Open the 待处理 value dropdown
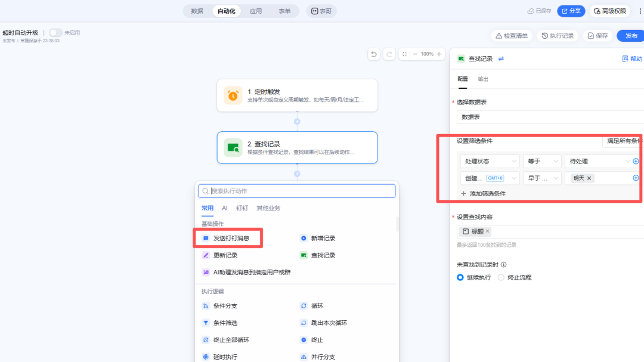This screenshot has height=362, width=644. click(x=599, y=161)
